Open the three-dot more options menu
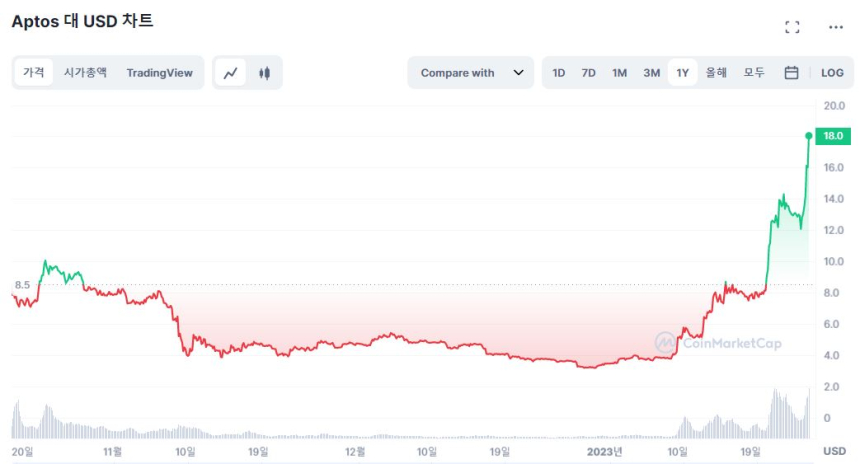The image size is (860, 464). [x=835, y=27]
